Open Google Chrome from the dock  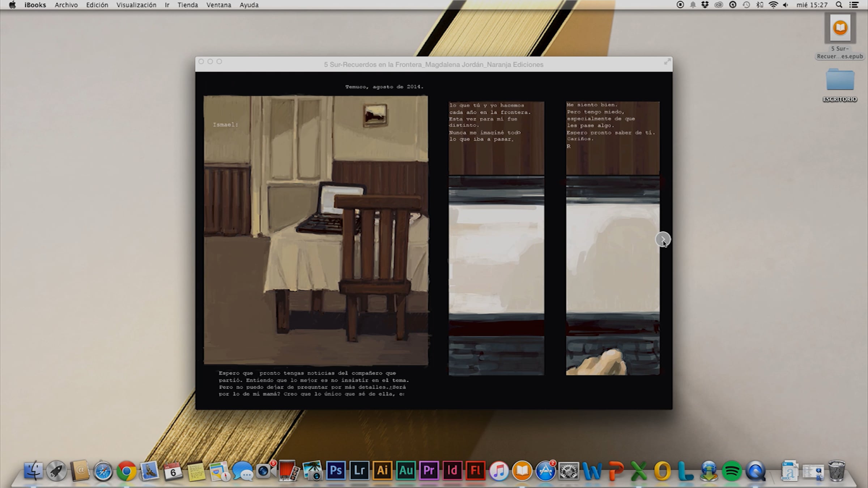click(126, 471)
